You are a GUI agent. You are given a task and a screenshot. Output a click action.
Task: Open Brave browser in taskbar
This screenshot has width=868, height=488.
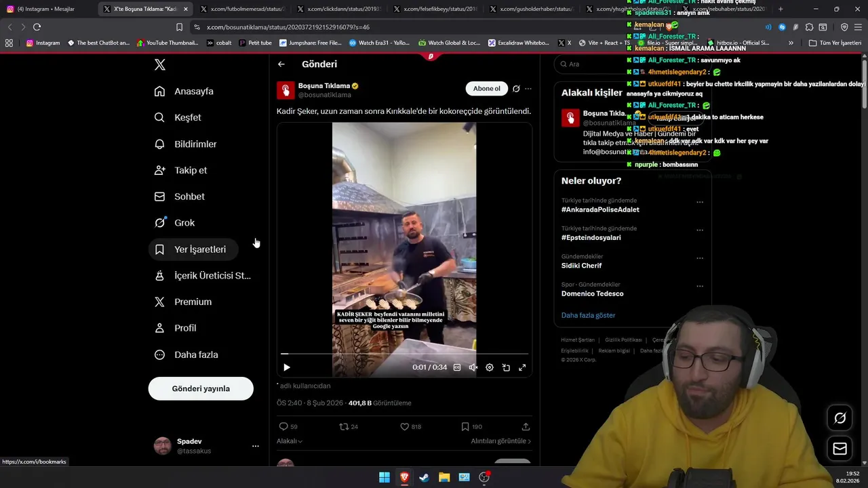(404, 477)
